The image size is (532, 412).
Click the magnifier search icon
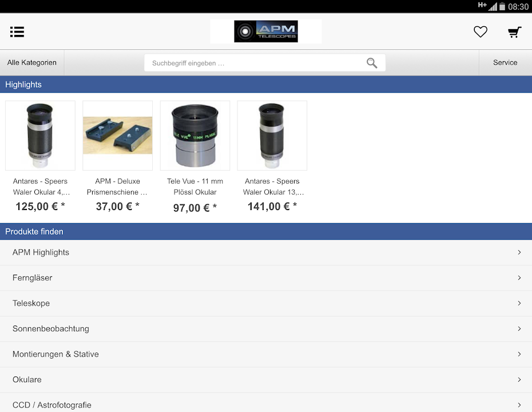click(x=372, y=63)
